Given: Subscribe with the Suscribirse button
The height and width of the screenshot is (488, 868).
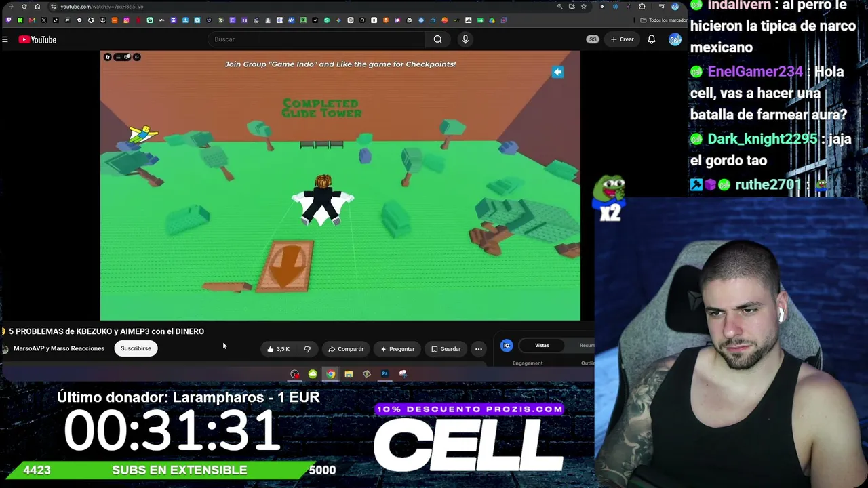Looking at the screenshot, I should pyautogui.click(x=136, y=348).
